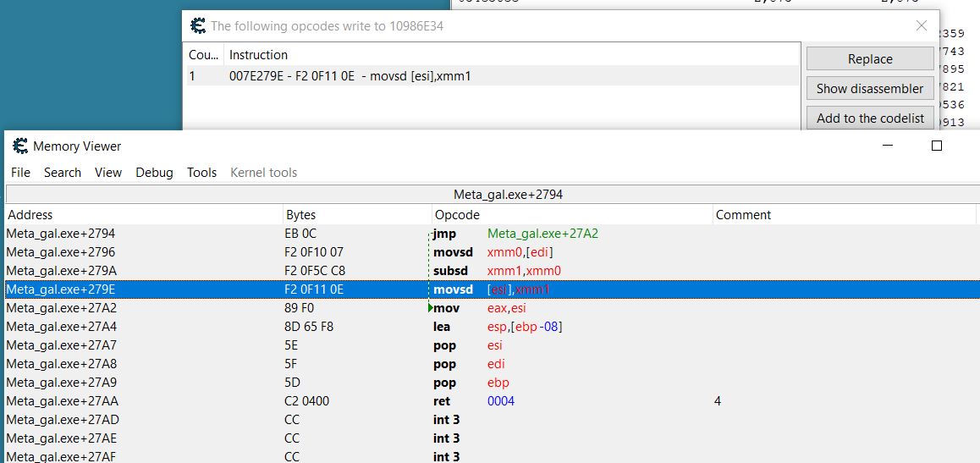Click Add to the codelist button
Viewport: 980px width, 463px height.
coord(870,118)
